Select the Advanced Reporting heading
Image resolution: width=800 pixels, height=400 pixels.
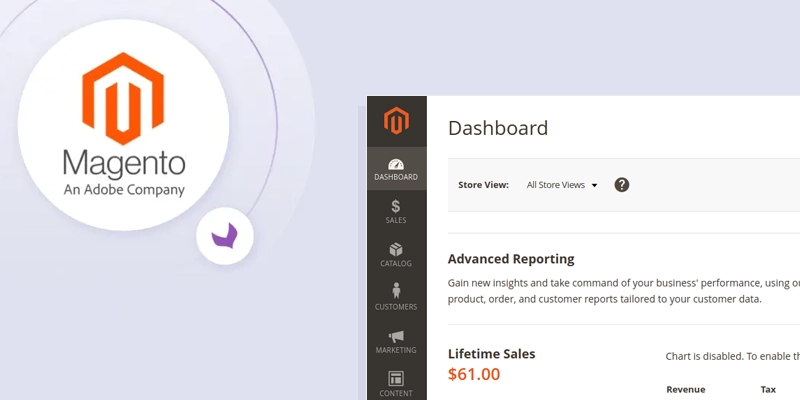pos(511,259)
